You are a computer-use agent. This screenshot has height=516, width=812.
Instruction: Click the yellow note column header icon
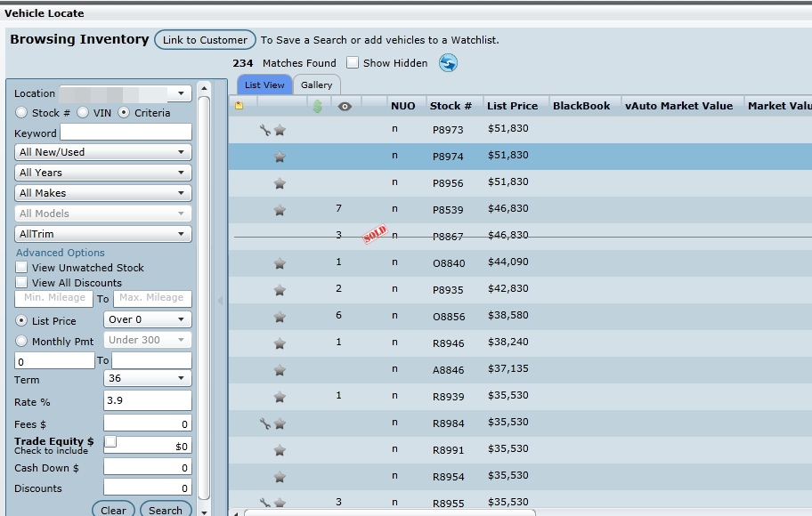[x=239, y=106]
